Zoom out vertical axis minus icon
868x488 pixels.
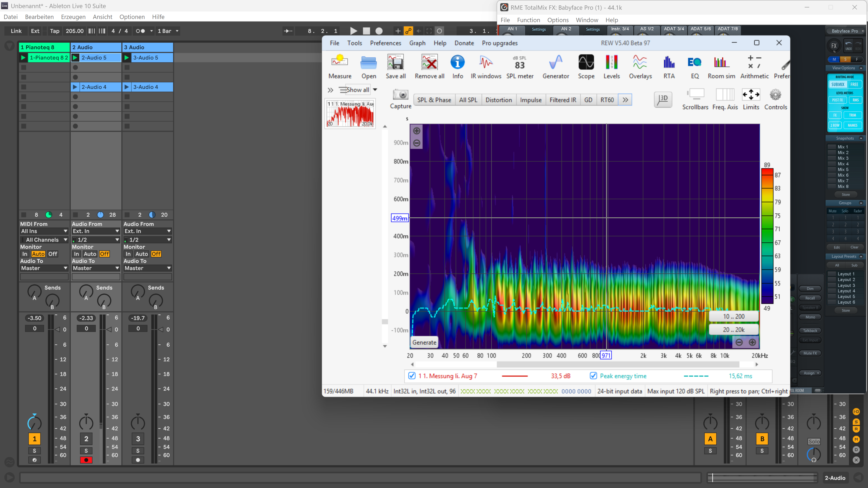coord(416,143)
